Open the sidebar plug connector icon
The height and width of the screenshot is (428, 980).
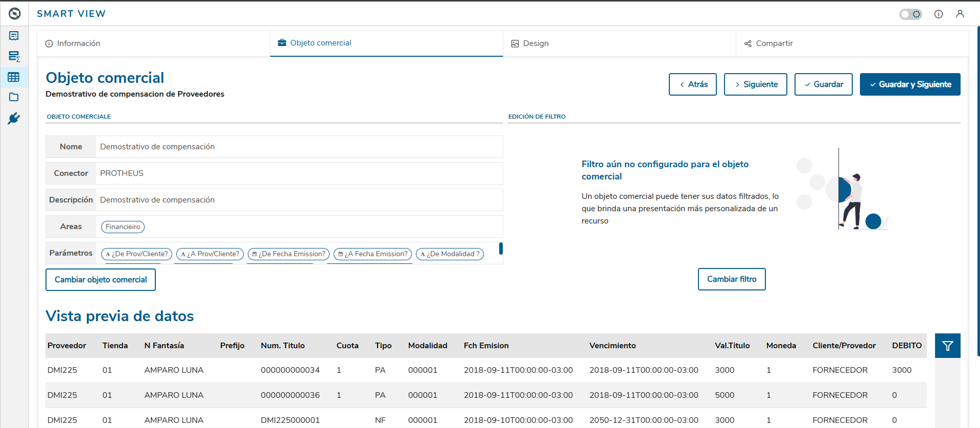[14, 119]
